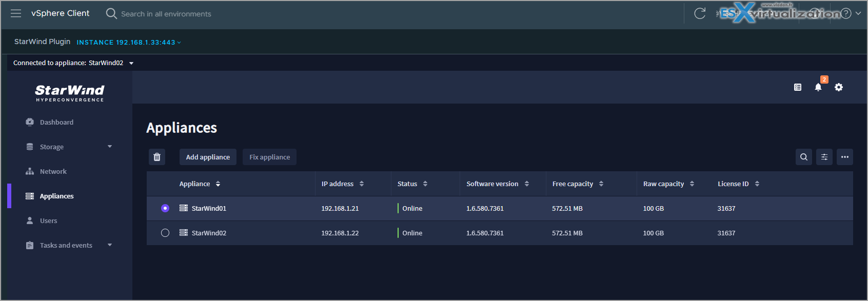Go to the Appliances section
The width and height of the screenshot is (868, 301).
coord(56,196)
